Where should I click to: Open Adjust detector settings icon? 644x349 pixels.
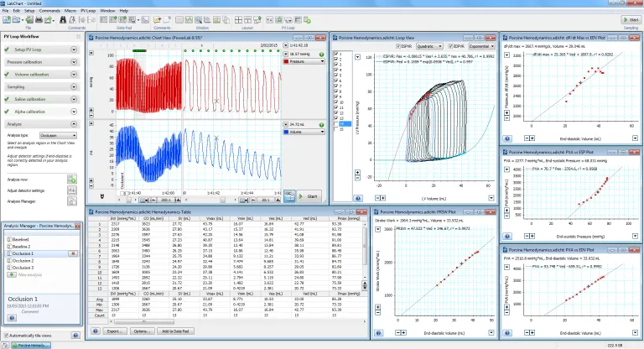73,190
